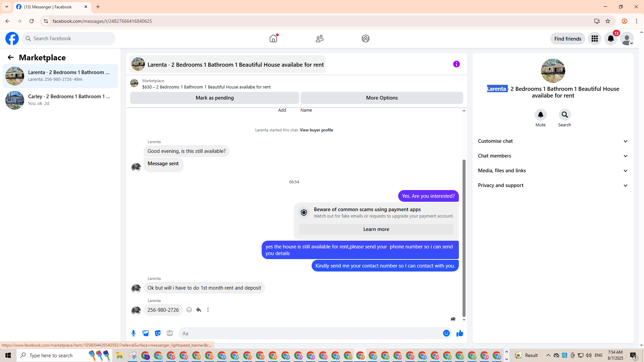Expand Media, files and links section
Viewport: 644px width, 362px height.
tap(553, 171)
